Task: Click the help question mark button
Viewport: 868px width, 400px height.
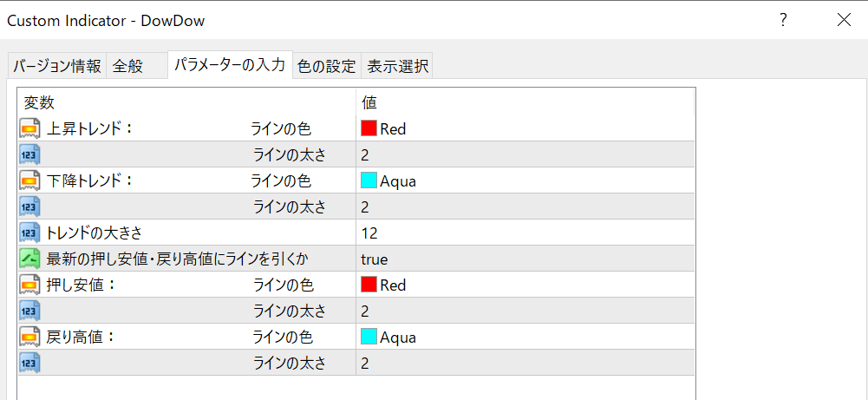Action: 783,20
